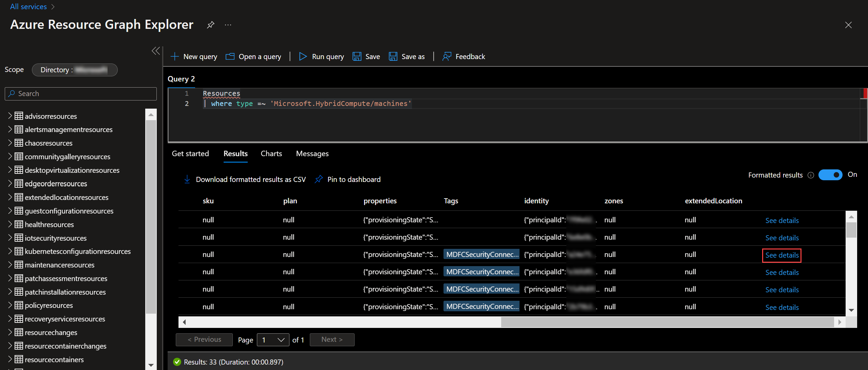Image resolution: width=868 pixels, height=370 pixels.
Task: Click the Run query play icon
Action: tap(303, 56)
